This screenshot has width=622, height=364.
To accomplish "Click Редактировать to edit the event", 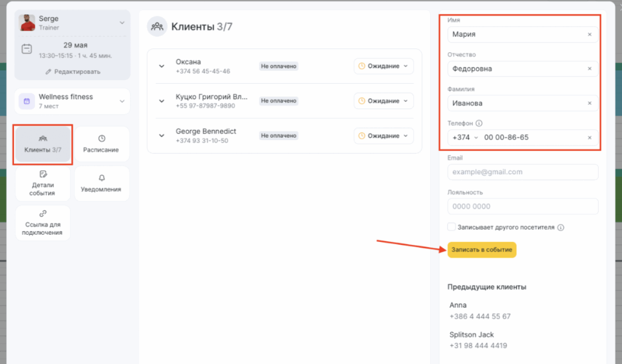I will point(72,72).
